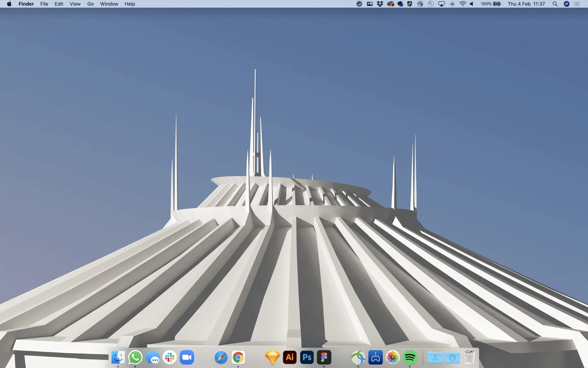588x368 pixels.
Task: Click the Dropbox menu bar icon
Action: (380, 4)
